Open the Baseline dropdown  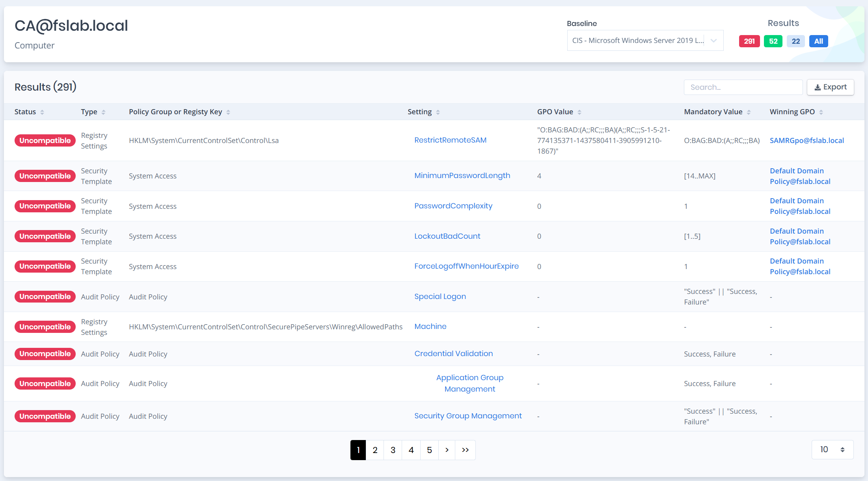tap(645, 41)
